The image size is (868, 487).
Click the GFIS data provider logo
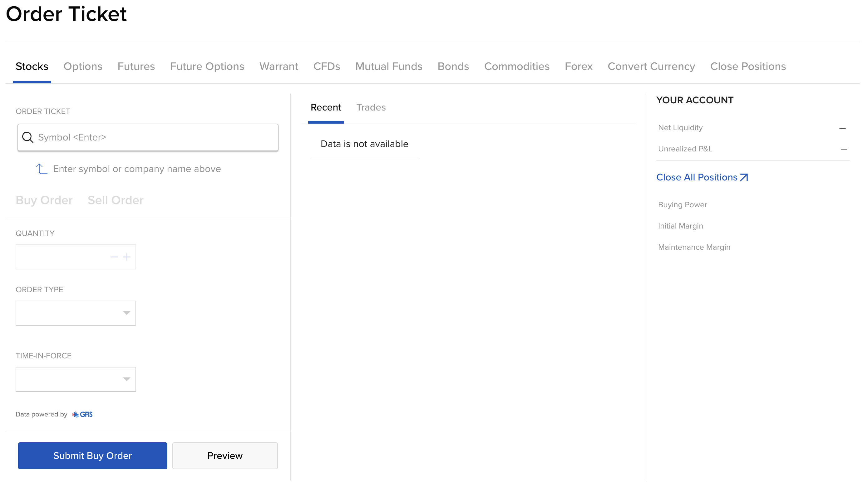click(x=82, y=414)
